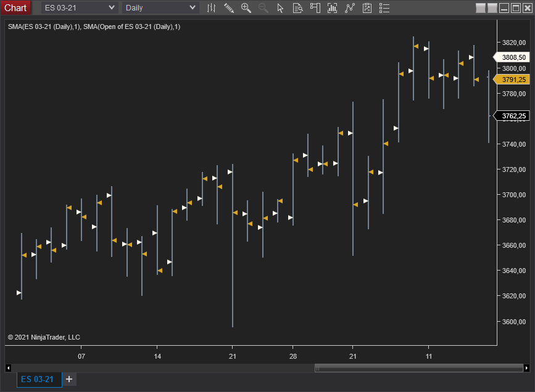Open the indicators bar-chart icon
Viewport: 535px width, 392px height.
[x=333, y=8]
